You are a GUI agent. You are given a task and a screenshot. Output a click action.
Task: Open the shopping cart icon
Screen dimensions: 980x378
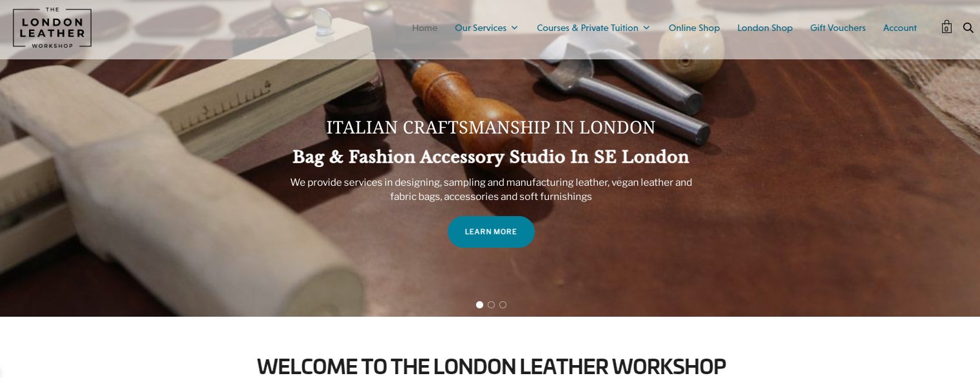(946, 27)
